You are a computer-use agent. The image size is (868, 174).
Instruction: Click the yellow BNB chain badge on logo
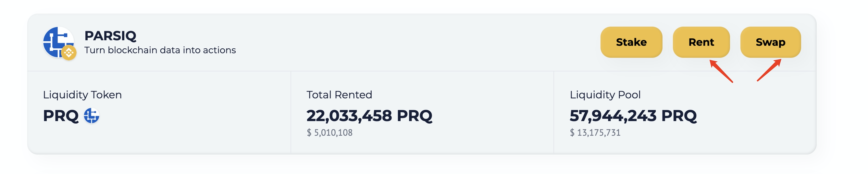69,53
